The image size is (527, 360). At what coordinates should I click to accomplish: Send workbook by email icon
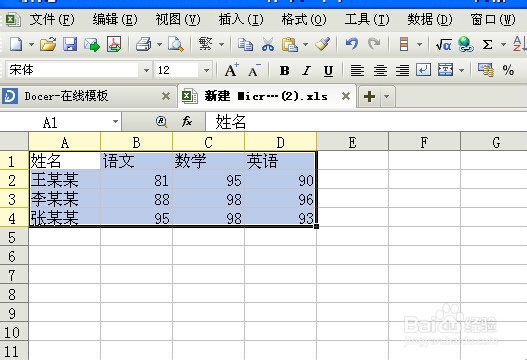pyautogui.click(x=92, y=44)
